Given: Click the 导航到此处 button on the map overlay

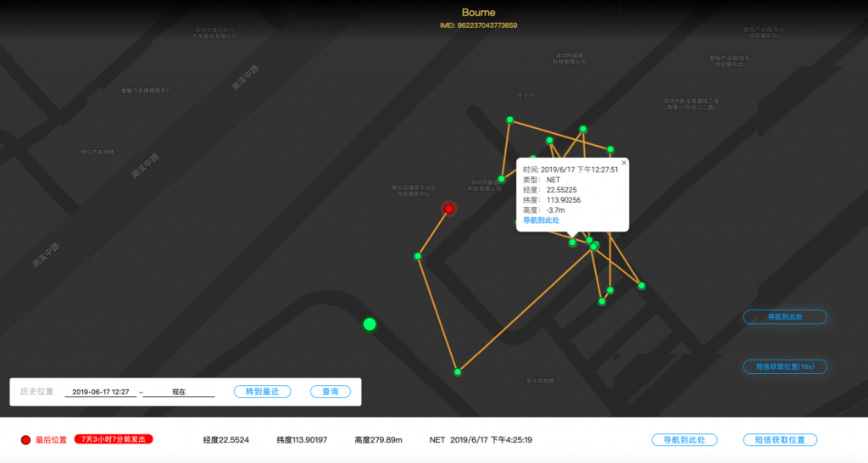Looking at the screenshot, I should click(785, 317).
